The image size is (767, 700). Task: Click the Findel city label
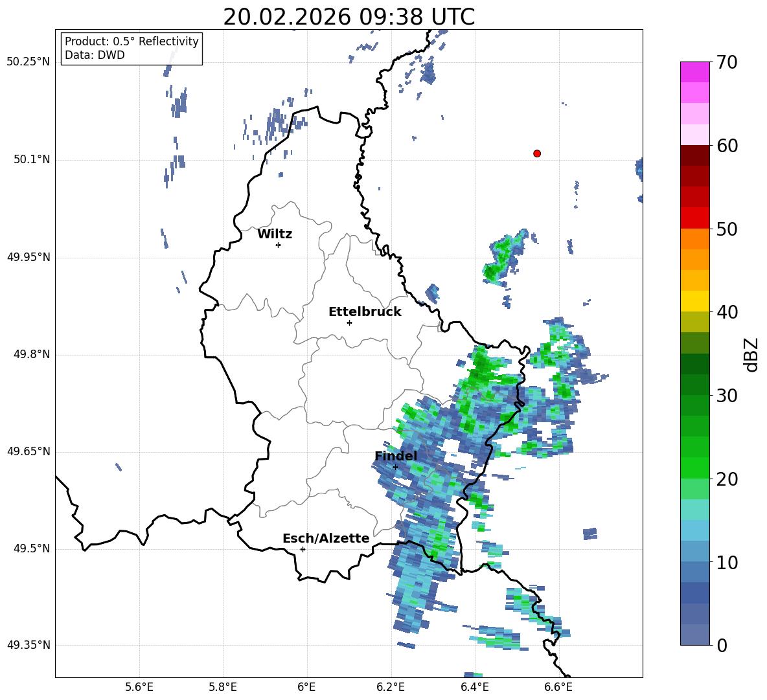coord(396,456)
